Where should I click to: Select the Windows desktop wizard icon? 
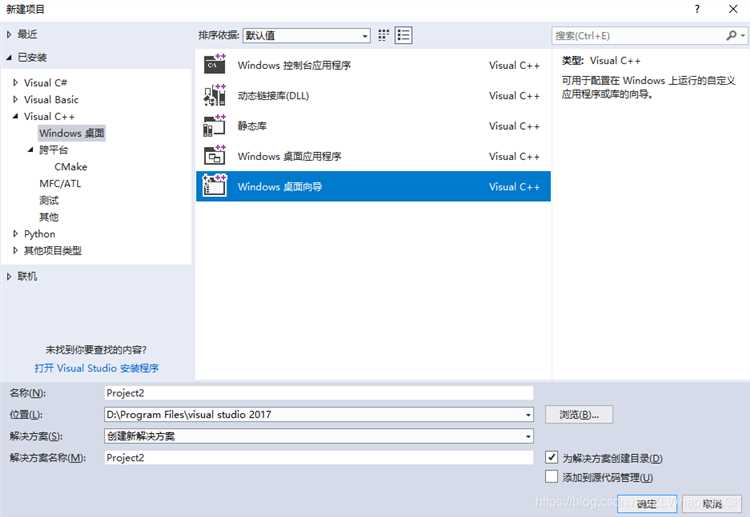coord(214,186)
